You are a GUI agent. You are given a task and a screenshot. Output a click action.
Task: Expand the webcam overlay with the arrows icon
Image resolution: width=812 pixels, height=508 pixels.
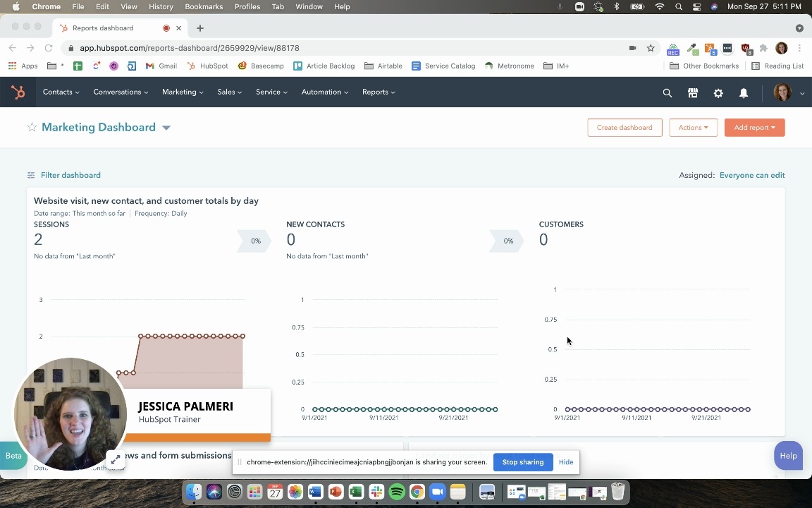pos(116,459)
